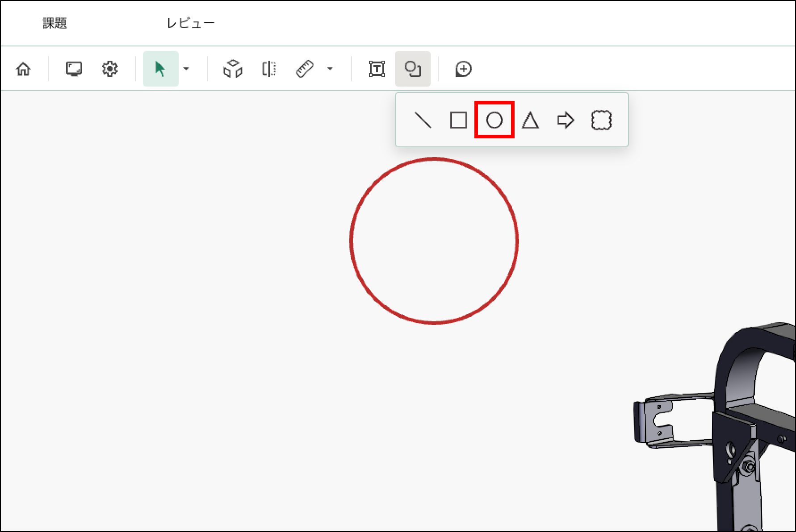Toggle the selection arrow tool
796x532 pixels.
[160, 69]
